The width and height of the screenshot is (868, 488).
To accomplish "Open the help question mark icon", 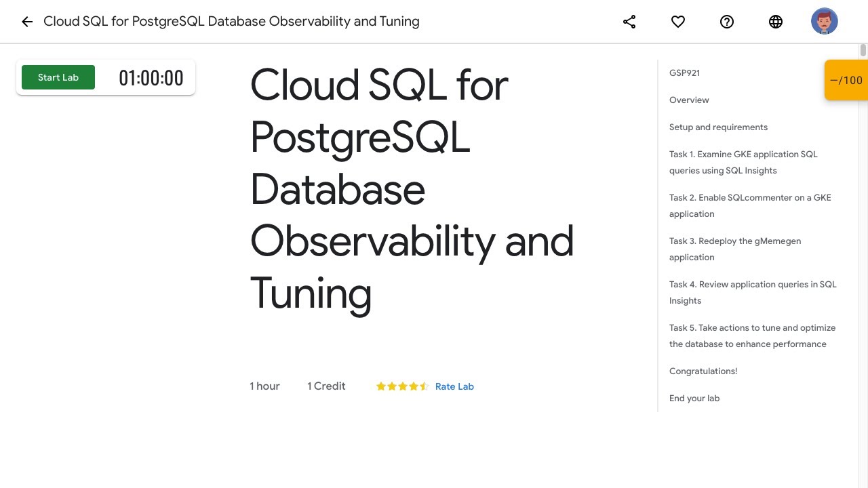I will click(x=727, y=22).
